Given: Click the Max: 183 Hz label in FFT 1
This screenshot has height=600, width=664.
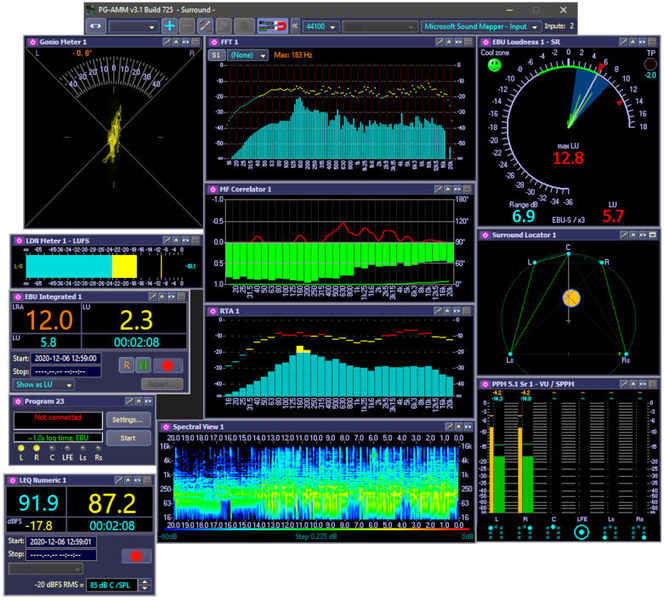Looking at the screenshot, I should coord(293,55).
